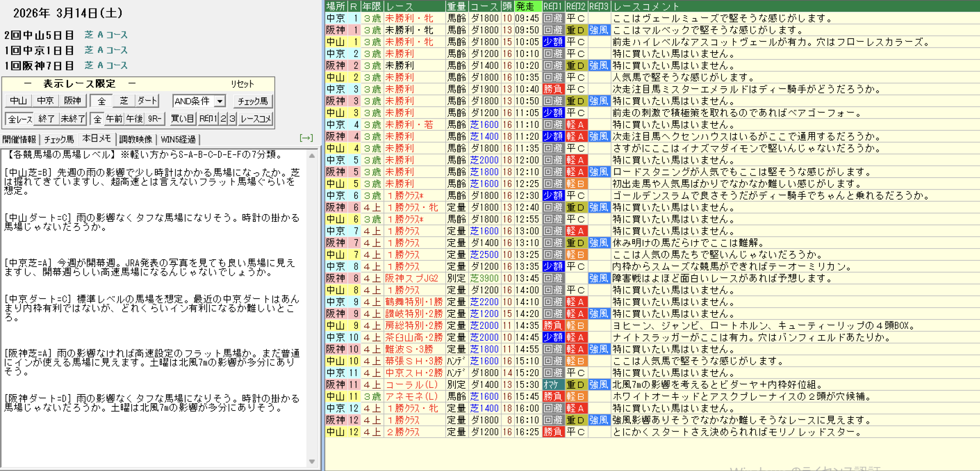
Task: Switch to the 調教映像 tab
Action: 136,139
